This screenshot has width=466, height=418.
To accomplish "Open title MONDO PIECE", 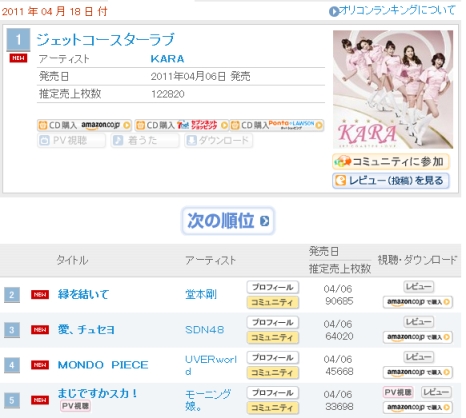I will click(x=103, y=365).
